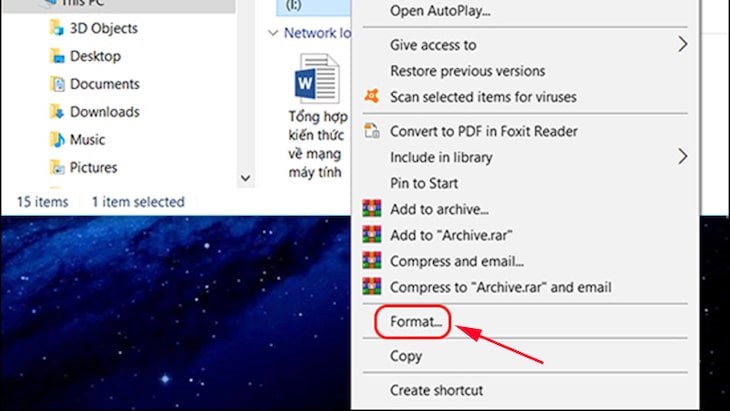Click the 3D Objects folder icon

pos(57,28)
